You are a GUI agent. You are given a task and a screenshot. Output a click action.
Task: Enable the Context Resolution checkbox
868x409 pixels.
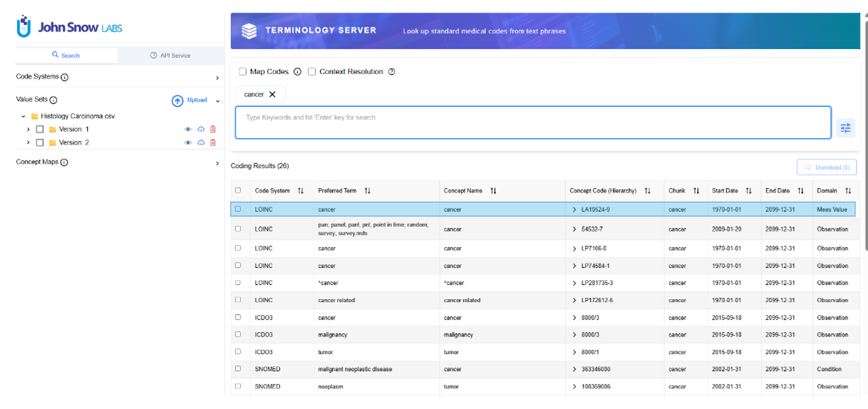pyautogui.click(x=311, y=72)
